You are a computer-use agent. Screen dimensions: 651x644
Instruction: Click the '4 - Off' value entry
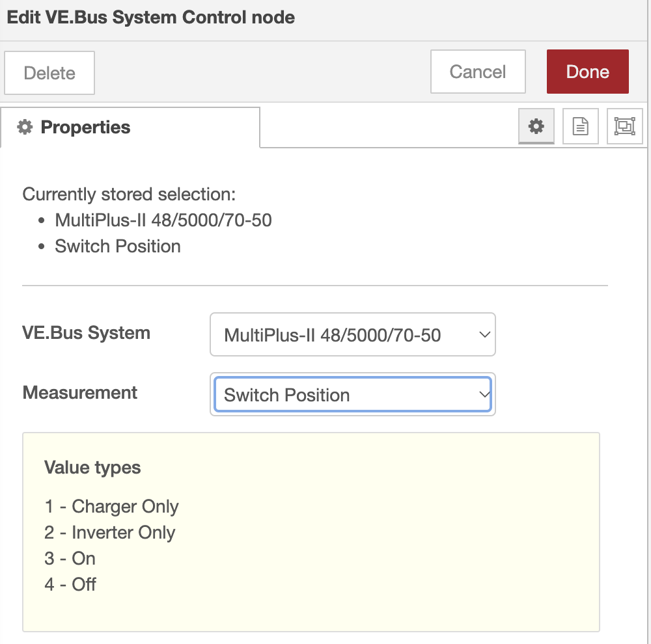(70, 584)
